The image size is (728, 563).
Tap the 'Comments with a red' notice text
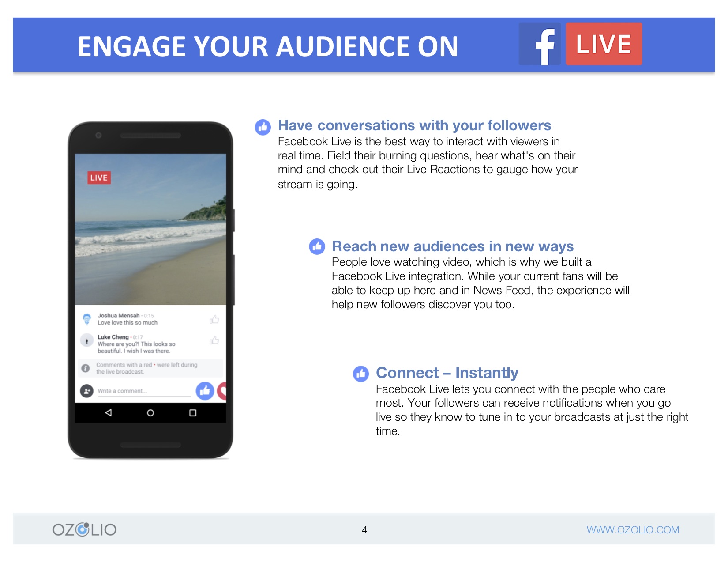click(146, 368)
